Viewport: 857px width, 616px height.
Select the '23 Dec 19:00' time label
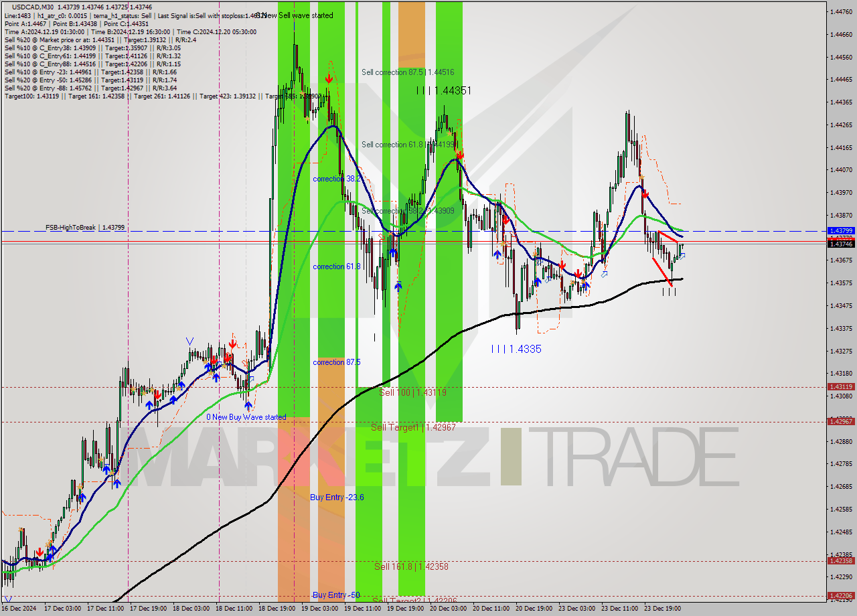point(662,609)
